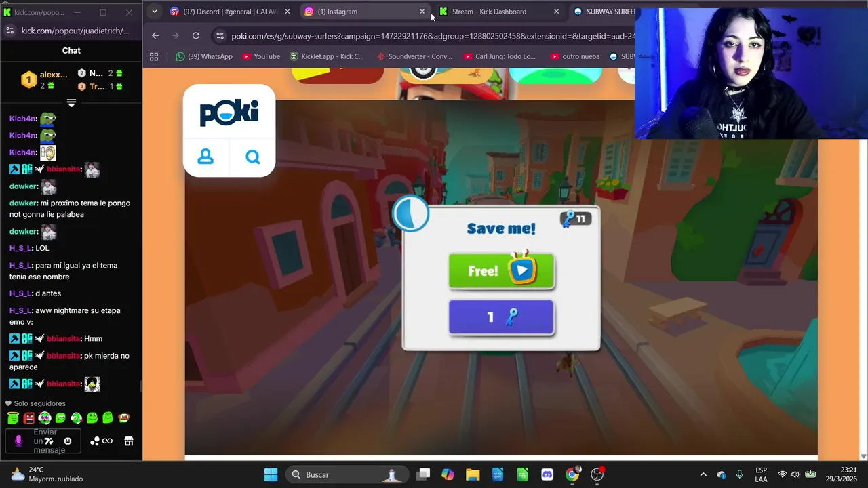Insert the angry red emote
Screen dimensions: 868x488
click(x=28, y=418)
